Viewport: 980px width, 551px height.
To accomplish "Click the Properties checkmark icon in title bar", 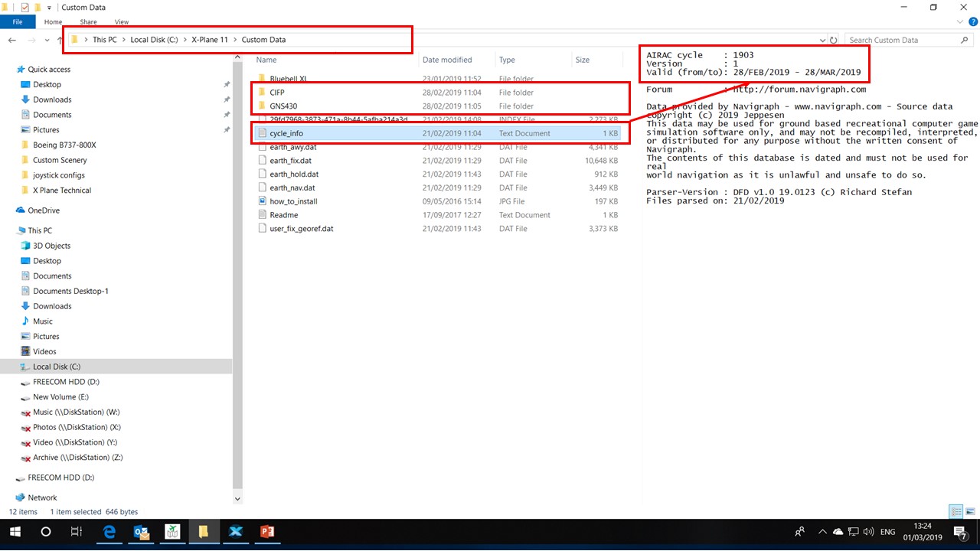I will [24, 8].
